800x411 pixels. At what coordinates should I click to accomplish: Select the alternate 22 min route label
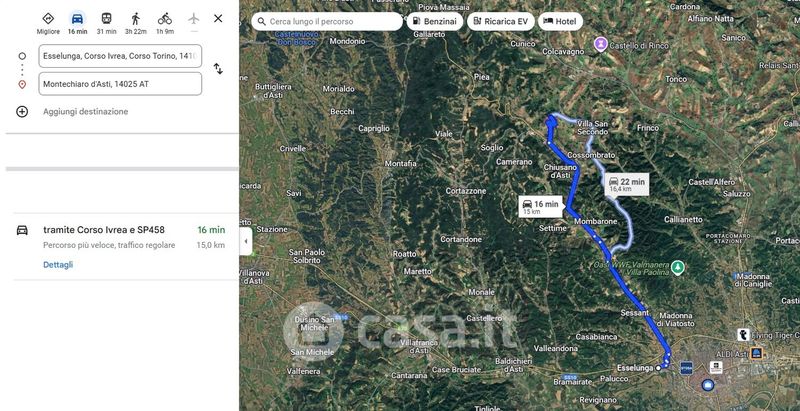click(627, 185)
